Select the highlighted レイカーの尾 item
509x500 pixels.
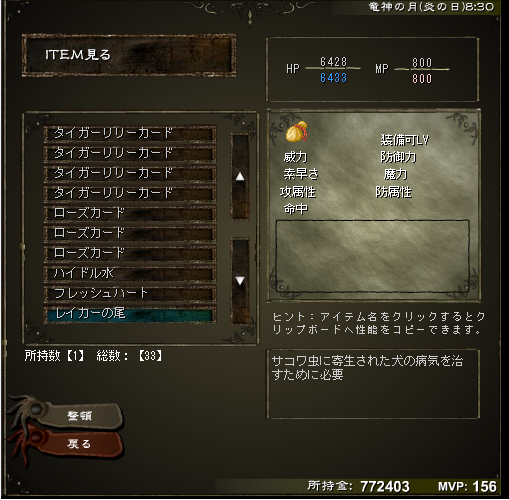point(130,314)
